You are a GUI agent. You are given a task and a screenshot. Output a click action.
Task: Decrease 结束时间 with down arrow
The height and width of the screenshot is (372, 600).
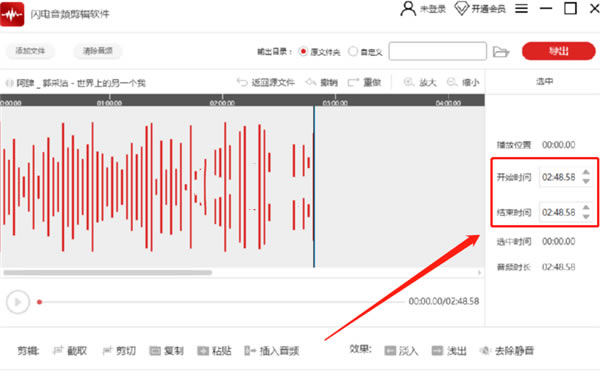(586, 217)
